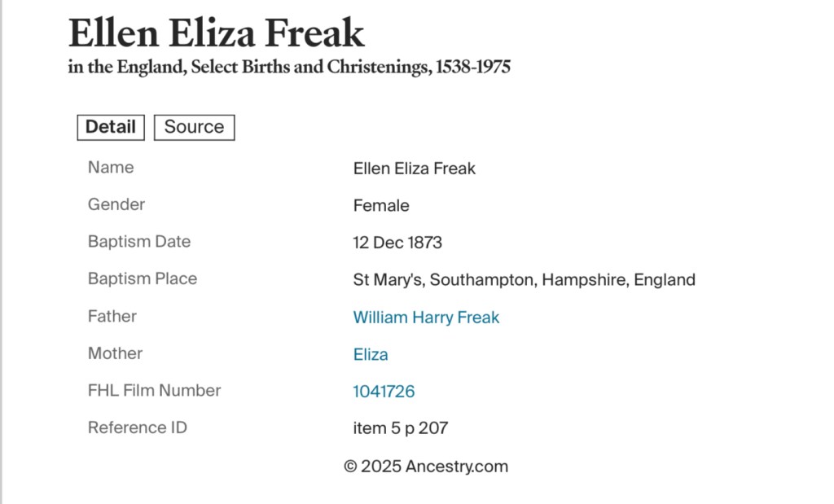Click the Baptism Place label

(x=143, y=278)
